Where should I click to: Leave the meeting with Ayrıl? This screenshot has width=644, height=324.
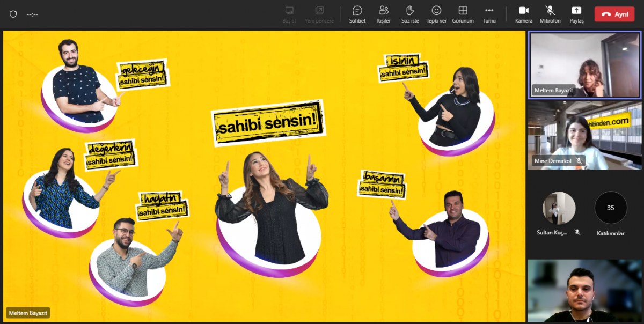614,14
